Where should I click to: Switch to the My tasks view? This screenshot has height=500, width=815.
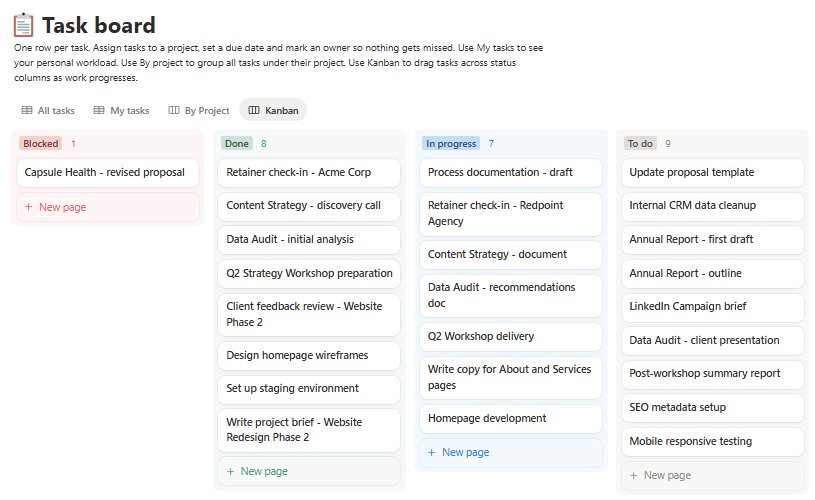tap(121, 110)
